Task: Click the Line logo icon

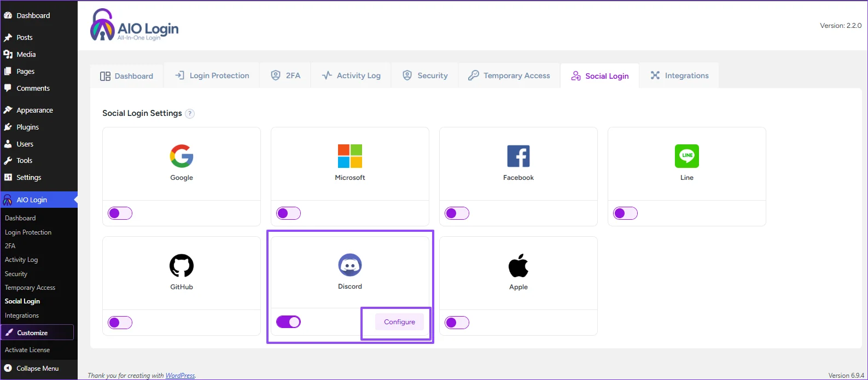Action: pyautogui.click(x=687, y=156)
